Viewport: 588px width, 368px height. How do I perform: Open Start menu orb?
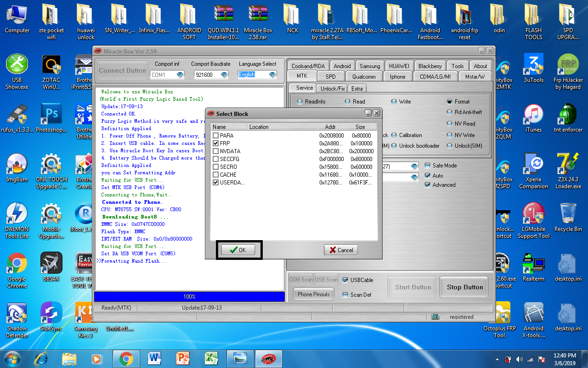(x=11, y=358)
